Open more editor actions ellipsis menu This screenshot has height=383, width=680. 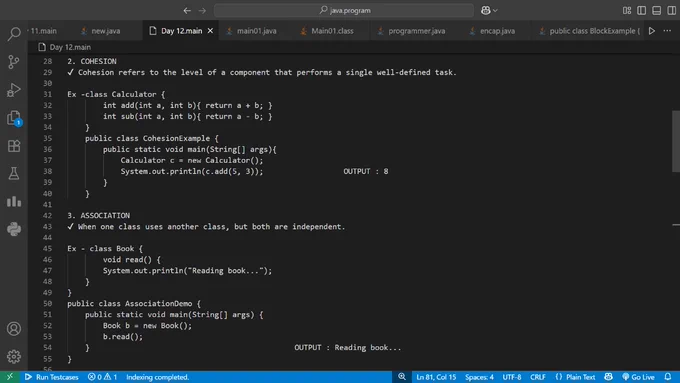[667, 31]
